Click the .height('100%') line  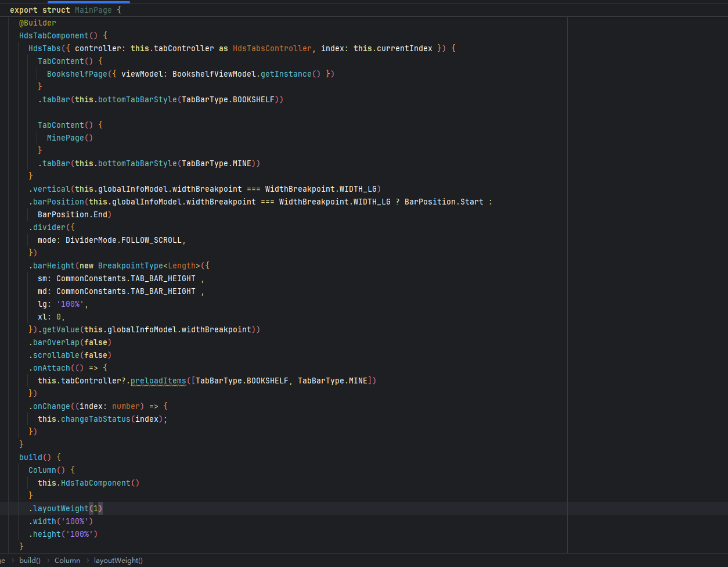tap(63, 534)
